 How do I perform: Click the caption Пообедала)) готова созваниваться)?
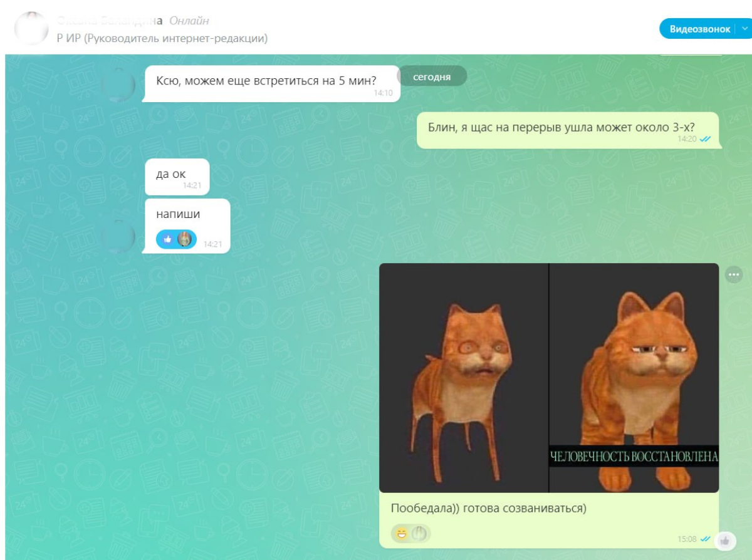click(x=488, y=508)
